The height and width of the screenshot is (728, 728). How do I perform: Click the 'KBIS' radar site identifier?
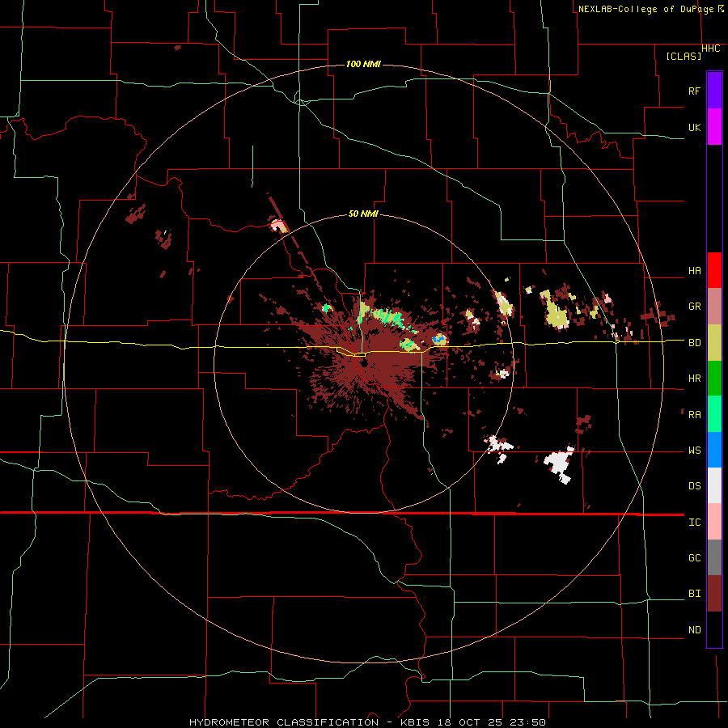(x=414, y=722)
